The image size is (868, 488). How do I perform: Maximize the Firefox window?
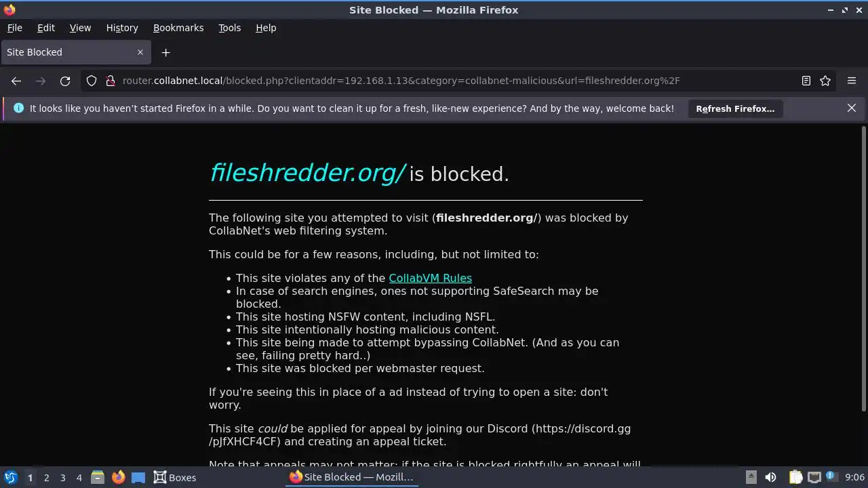tap(845, 10)
